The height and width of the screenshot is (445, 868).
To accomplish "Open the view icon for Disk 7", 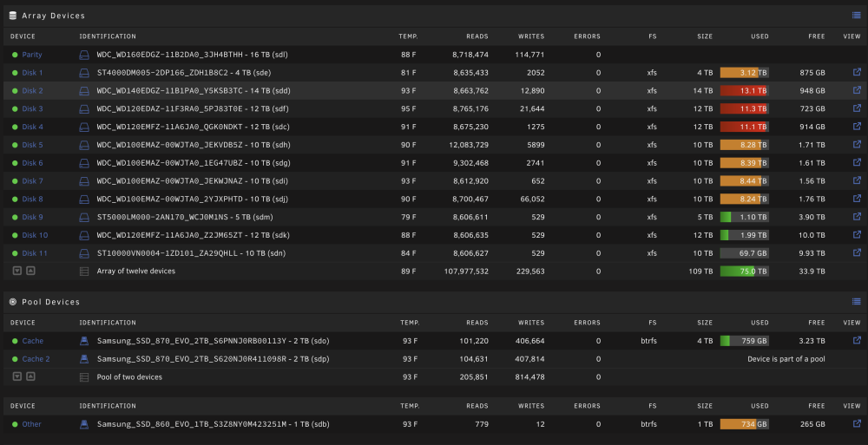I will click(x=857, y=180).
